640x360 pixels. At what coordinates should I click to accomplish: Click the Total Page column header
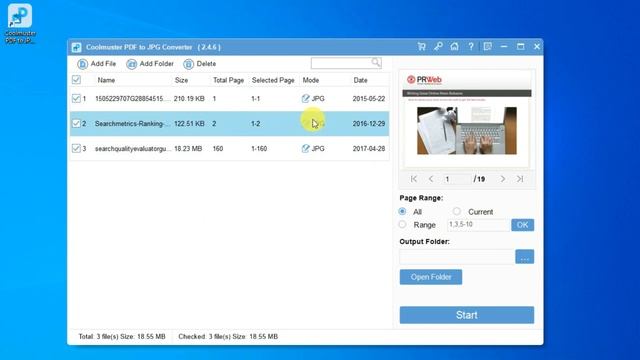228,80
